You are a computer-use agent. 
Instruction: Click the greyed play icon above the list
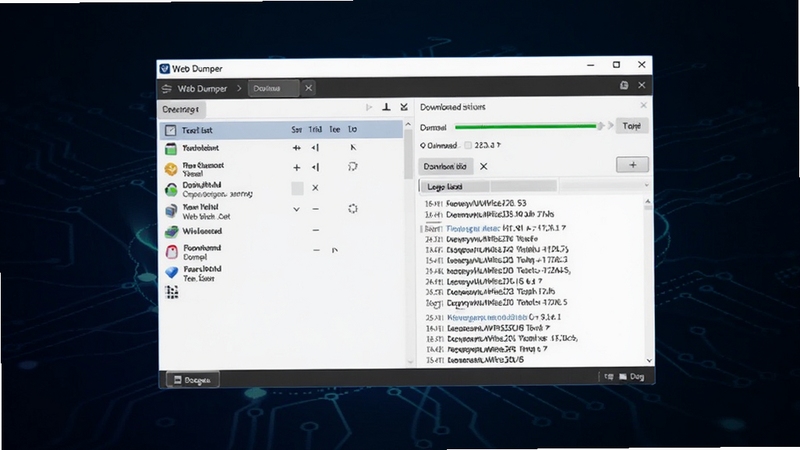click(369, 107)
